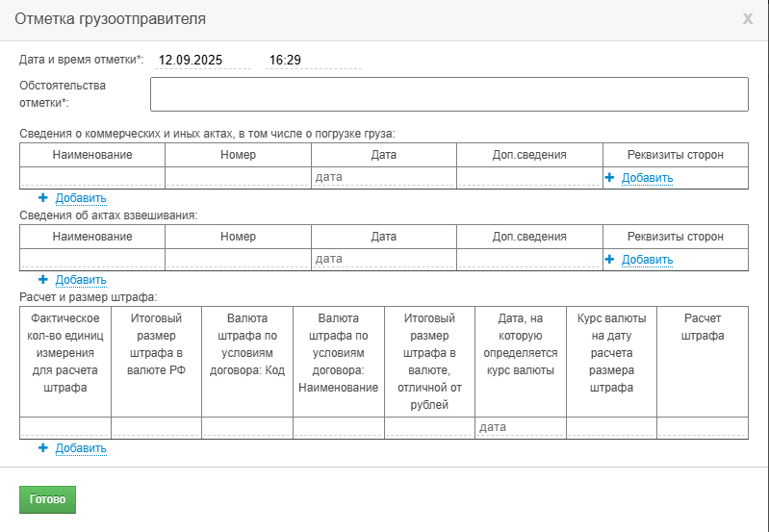Click the green Готово button
The width and height of the screenshot is (769, 532).
[x=47, y=499]
